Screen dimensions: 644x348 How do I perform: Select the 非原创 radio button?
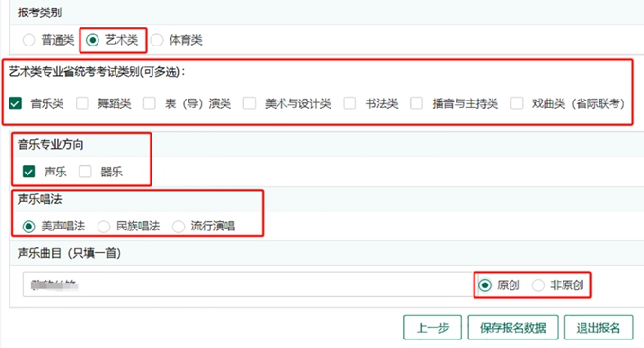[x=538, y=285]
